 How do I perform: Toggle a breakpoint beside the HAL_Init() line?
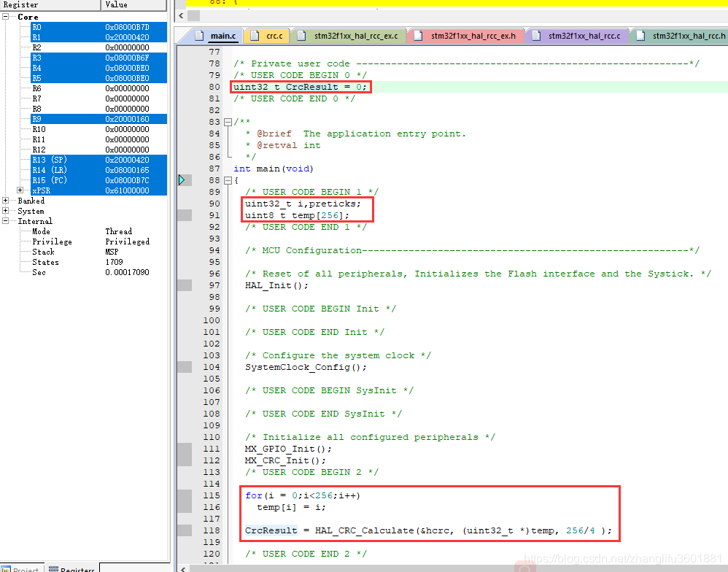(184, 285)
